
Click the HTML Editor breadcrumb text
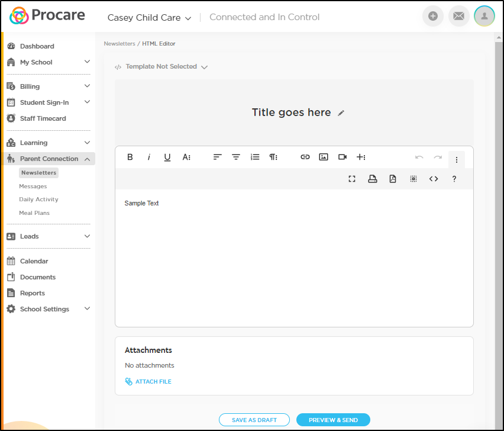[x=159, y=43]
